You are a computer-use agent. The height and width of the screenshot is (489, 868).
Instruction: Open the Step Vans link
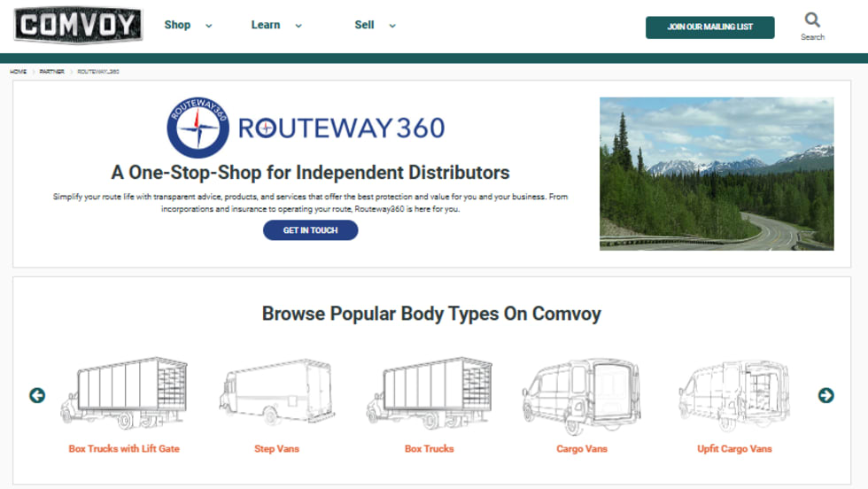click(276, 448)
